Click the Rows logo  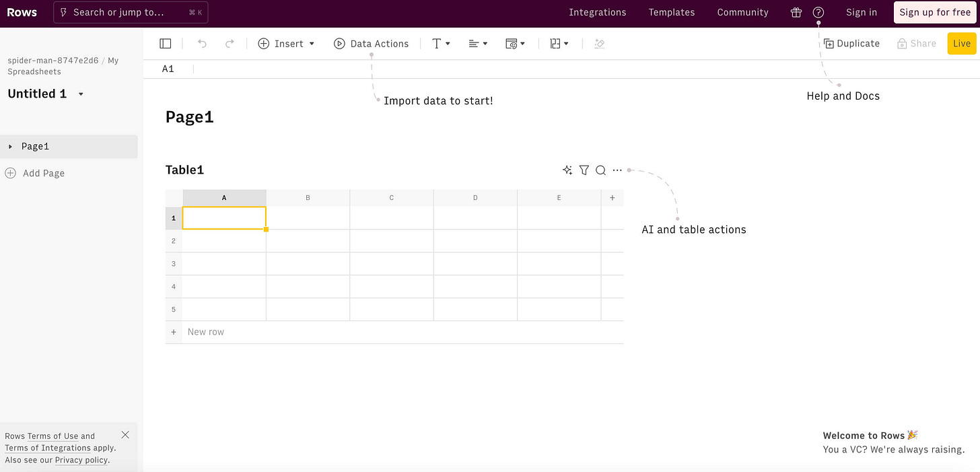click(x=22, y=12)
